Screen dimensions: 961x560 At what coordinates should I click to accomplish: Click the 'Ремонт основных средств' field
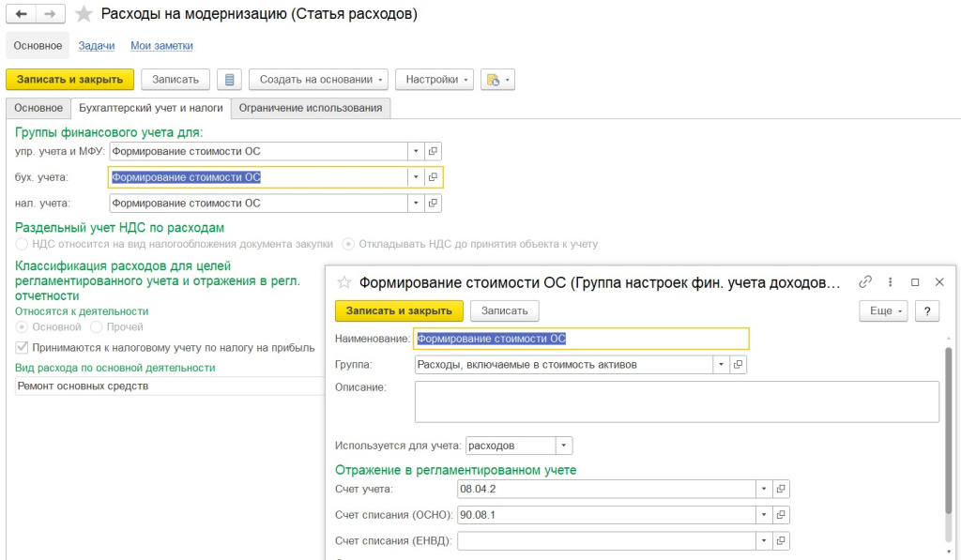tap(170, 386)
